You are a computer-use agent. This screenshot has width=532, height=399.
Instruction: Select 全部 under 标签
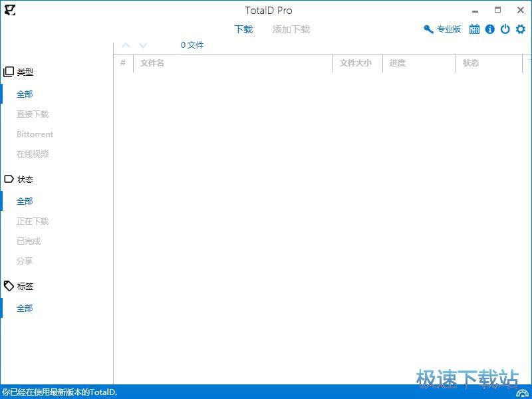[25, 309]
